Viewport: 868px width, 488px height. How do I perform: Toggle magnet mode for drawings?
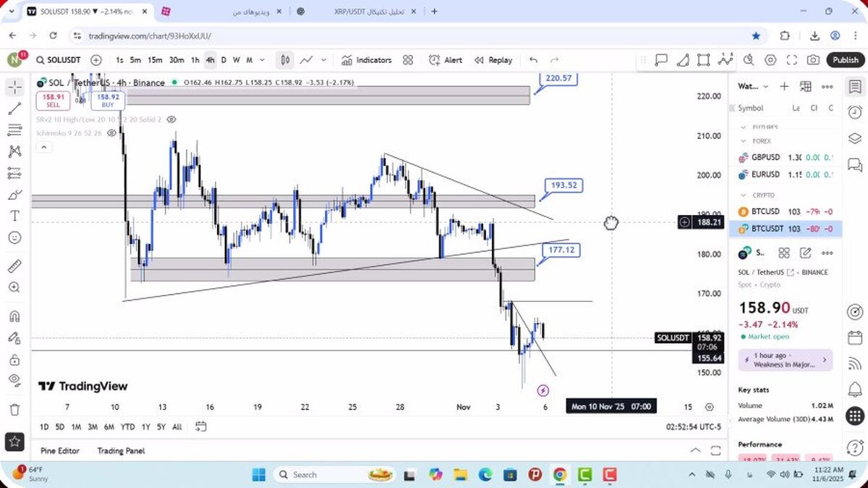click(x=14, y=316)
